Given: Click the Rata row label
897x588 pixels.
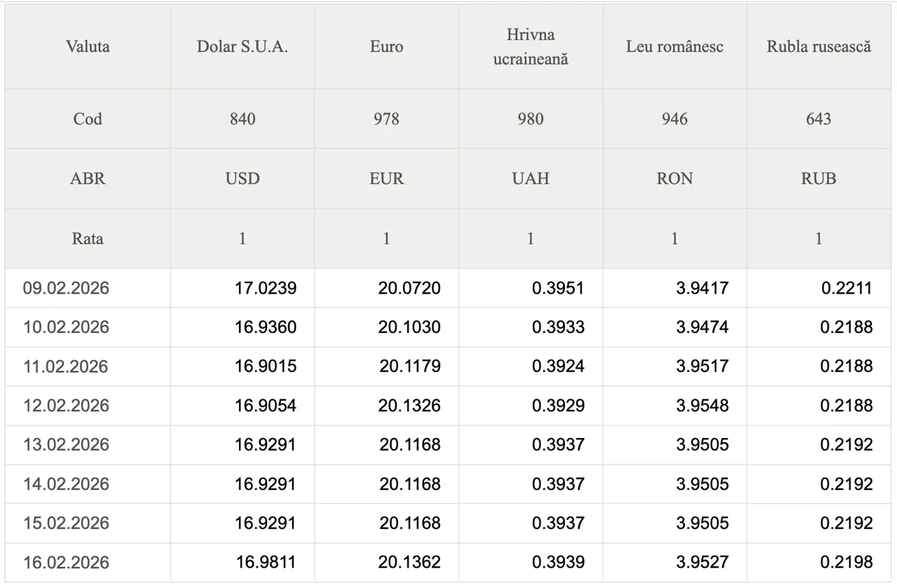Looking at the screenshot, I should (88, 239).
